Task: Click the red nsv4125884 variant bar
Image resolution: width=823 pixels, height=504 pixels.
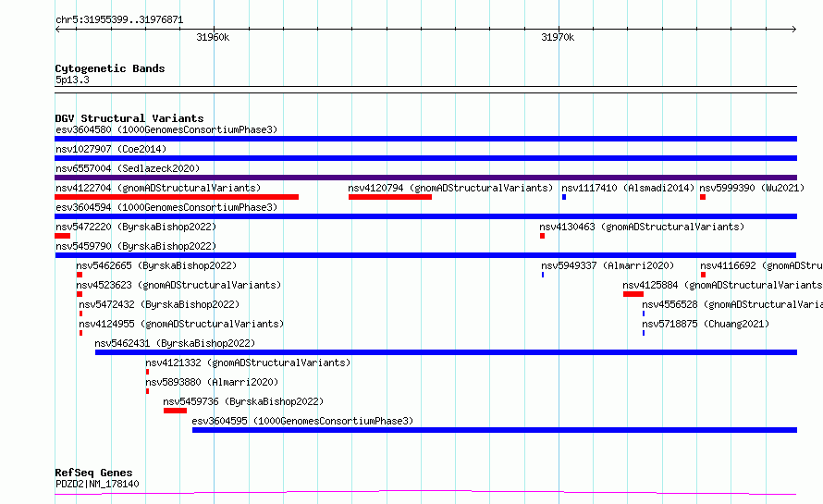Action: click(633, 294)
